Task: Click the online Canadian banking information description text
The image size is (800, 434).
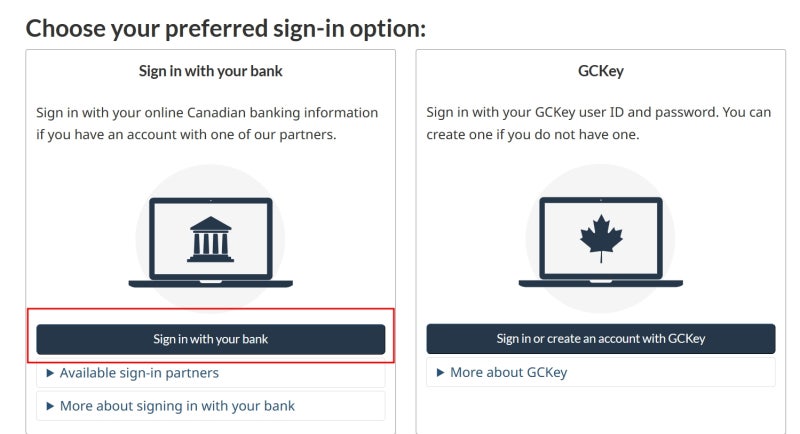Action: pos(207,123)
